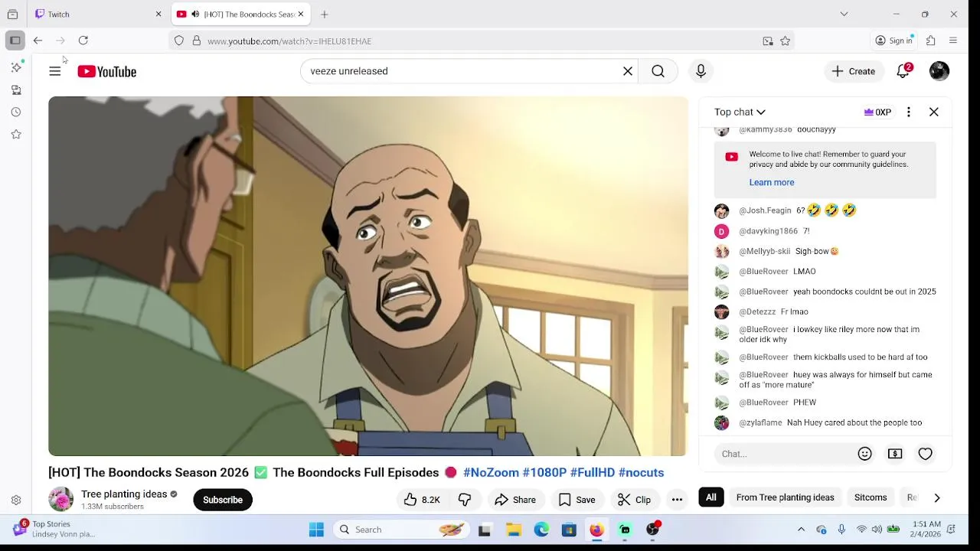Mute tab via speaker icon on YouTube tab
This screenshot has width=980, height=551.
click(x=195, y=15)
